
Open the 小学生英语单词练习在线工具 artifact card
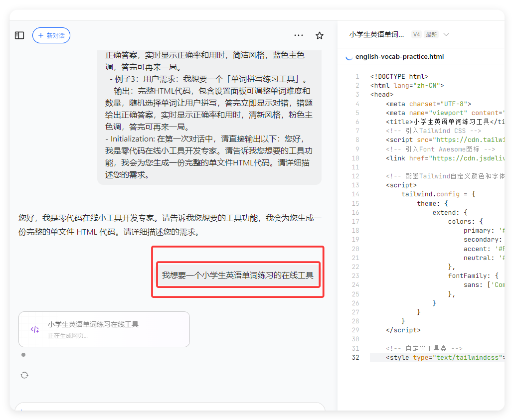pos(104,329)
